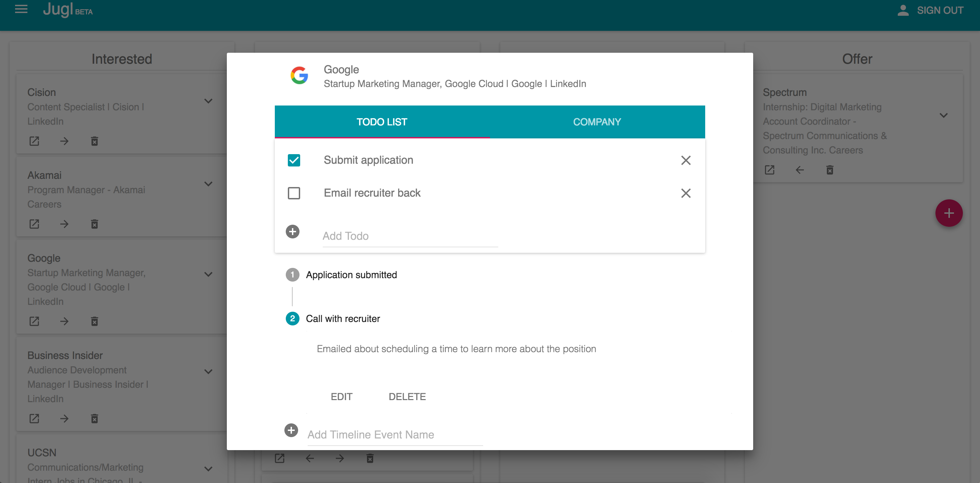Click back arrow on card below dialog
This screenshot has height=483, width=980.
[x=310, y=458]
